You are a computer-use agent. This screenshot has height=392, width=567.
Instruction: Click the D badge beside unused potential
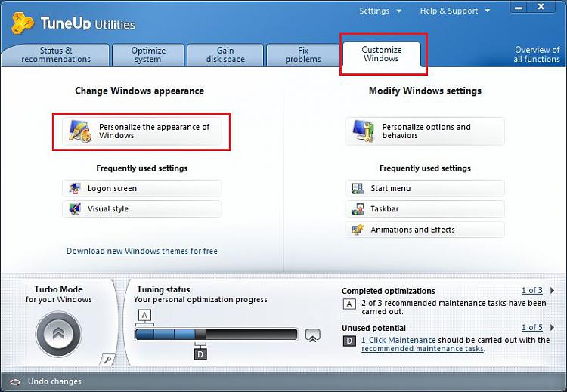(x=349, y=341)
